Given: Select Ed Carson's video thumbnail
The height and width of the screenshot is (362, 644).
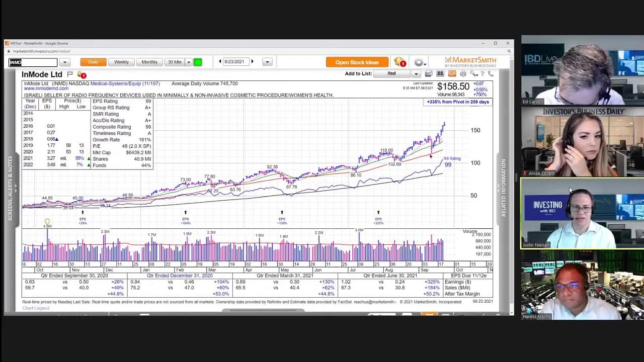Looking at the screenshot, I should click(582, 70).
